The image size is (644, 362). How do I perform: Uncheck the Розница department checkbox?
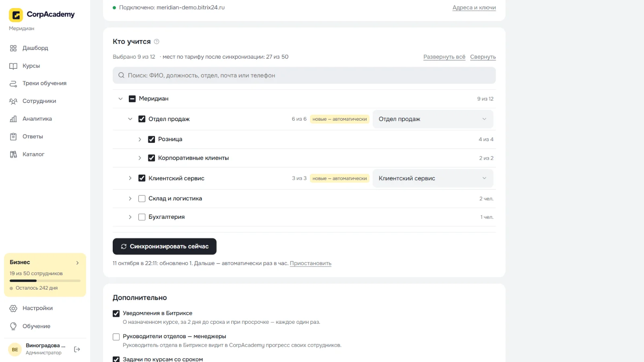pos(151,140)
